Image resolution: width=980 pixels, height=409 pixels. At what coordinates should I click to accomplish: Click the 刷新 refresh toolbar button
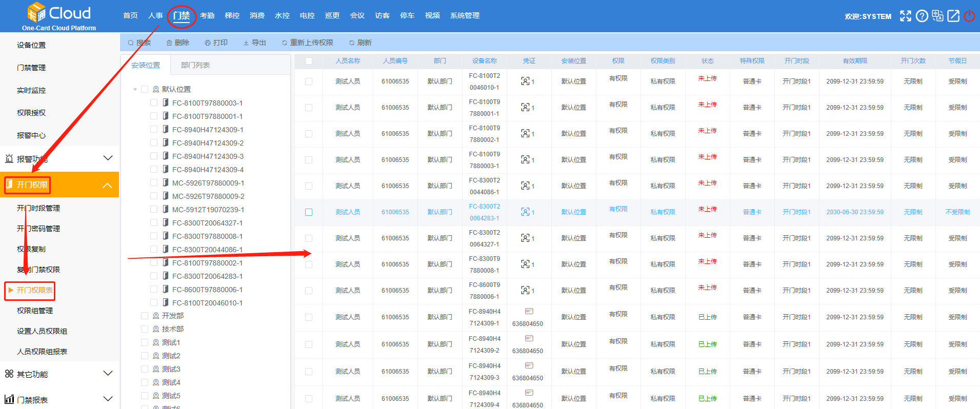coord(360,43)
